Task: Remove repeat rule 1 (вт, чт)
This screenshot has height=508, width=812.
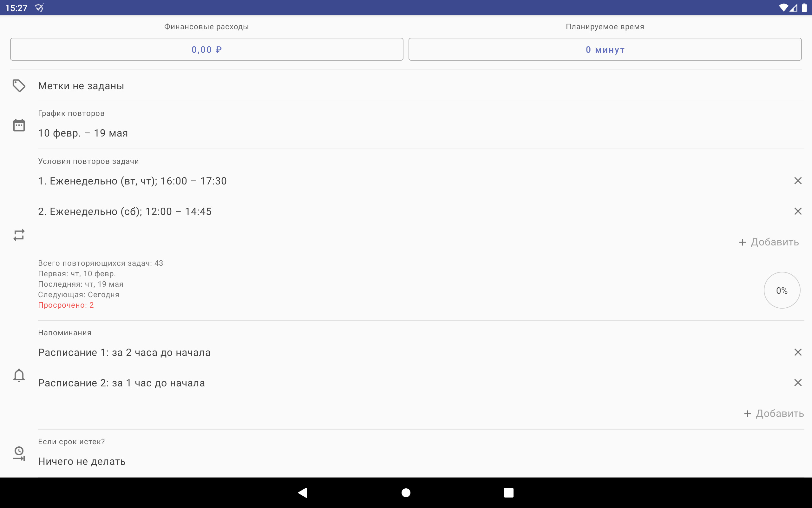Action: point(798,181)
